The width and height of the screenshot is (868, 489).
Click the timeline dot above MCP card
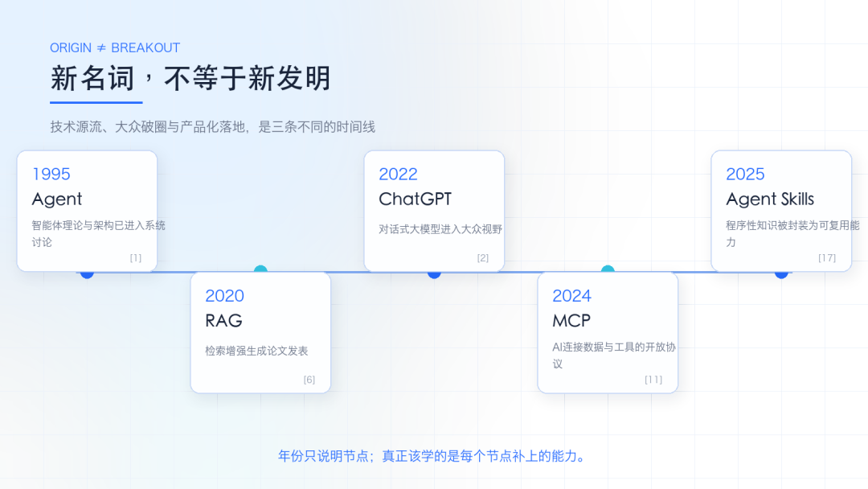(x=608, y=269)
